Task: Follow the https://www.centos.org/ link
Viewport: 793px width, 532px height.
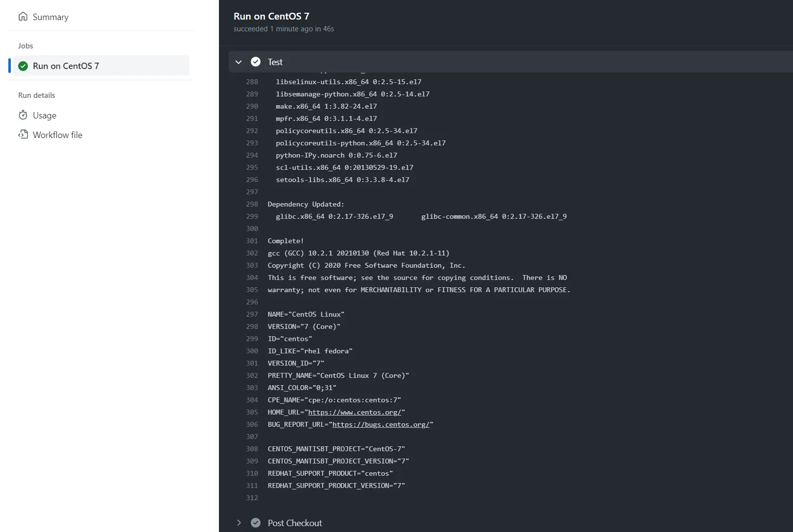Action: click(355, 412)
